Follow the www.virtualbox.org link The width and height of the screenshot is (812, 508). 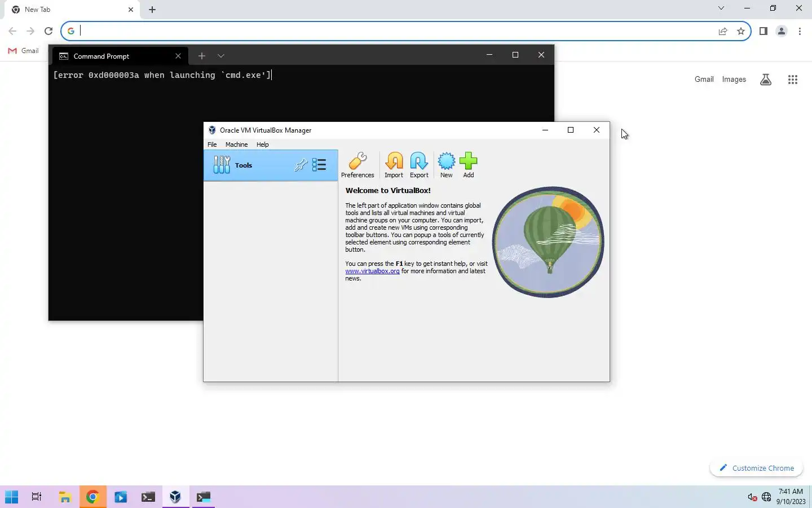(x=372, y=271)
